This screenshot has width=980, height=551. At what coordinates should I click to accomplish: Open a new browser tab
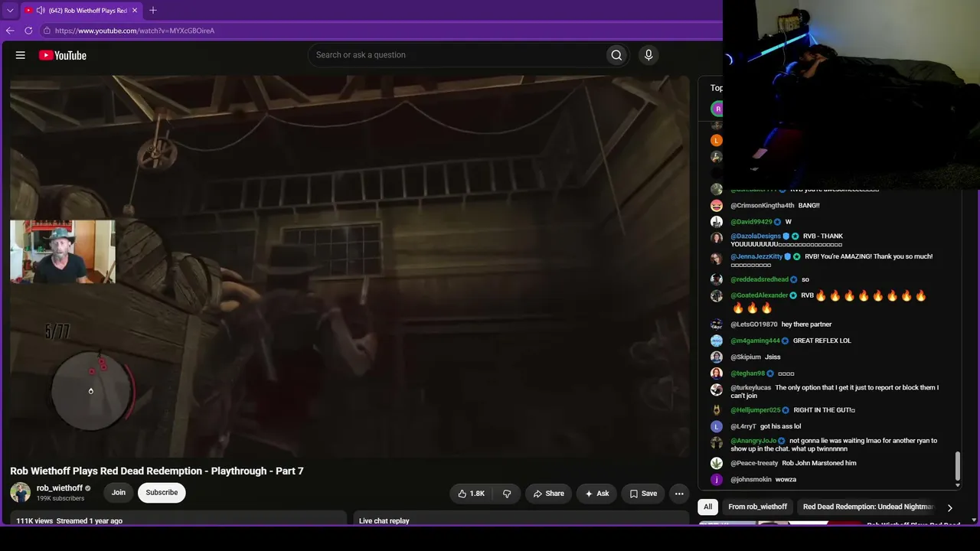click(153, 10)
